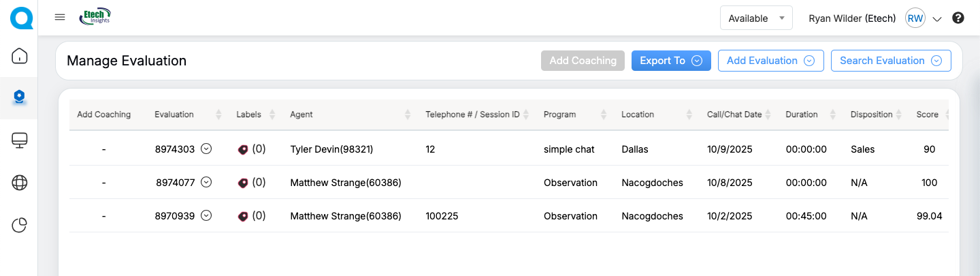This screenshot has height=276, width=980.
Task: Open the Search Evaluation button
Action: (x=890, y=61)
